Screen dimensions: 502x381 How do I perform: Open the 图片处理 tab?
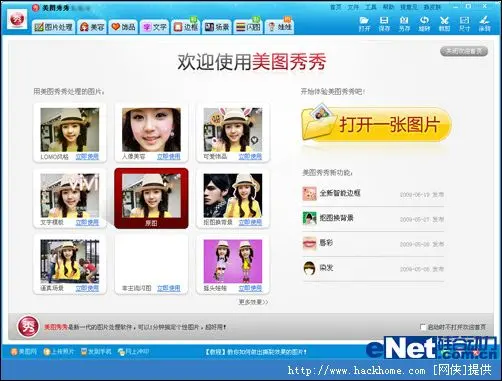coord(54,27)
